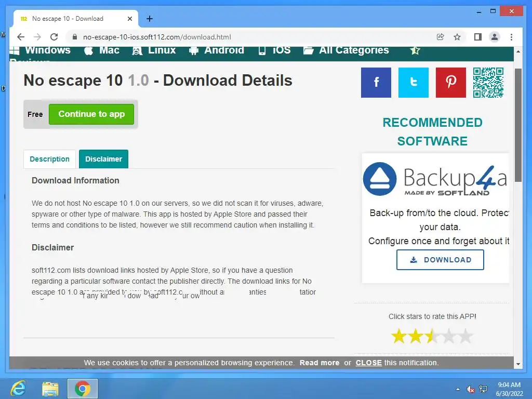532x399 pixels.
Task: Click the green Continue to app button
Action: click(x=91, y=114)
